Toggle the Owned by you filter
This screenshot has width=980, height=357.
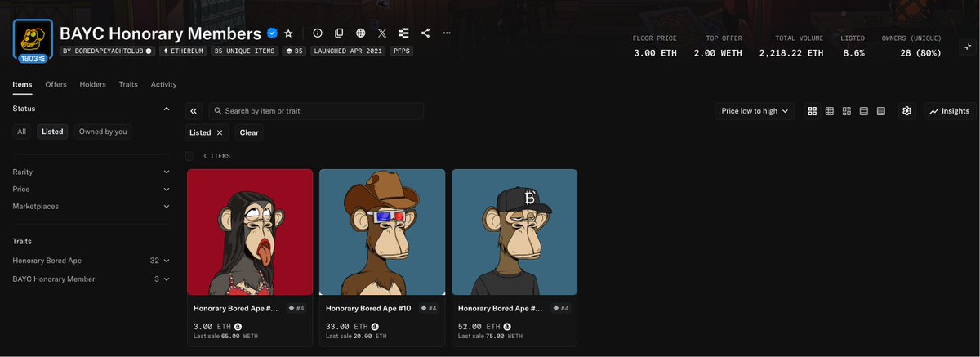tap(103, 132)
